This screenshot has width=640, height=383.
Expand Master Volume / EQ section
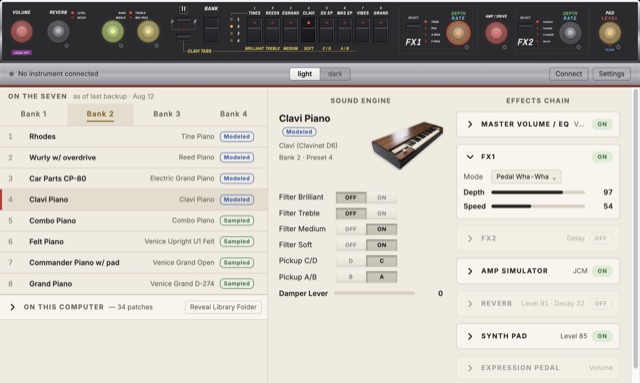(470, 124)
